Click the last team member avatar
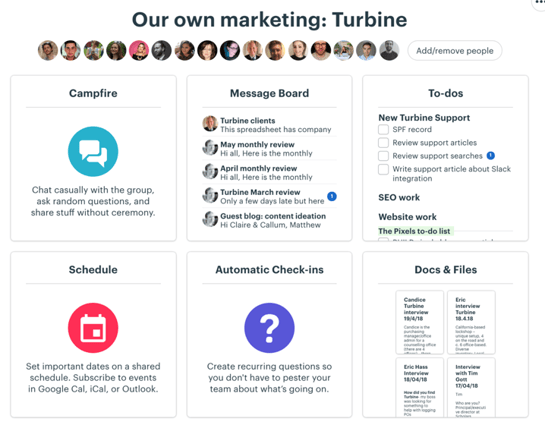Viewport: 545px width, 431px height. tap(389, 50)
